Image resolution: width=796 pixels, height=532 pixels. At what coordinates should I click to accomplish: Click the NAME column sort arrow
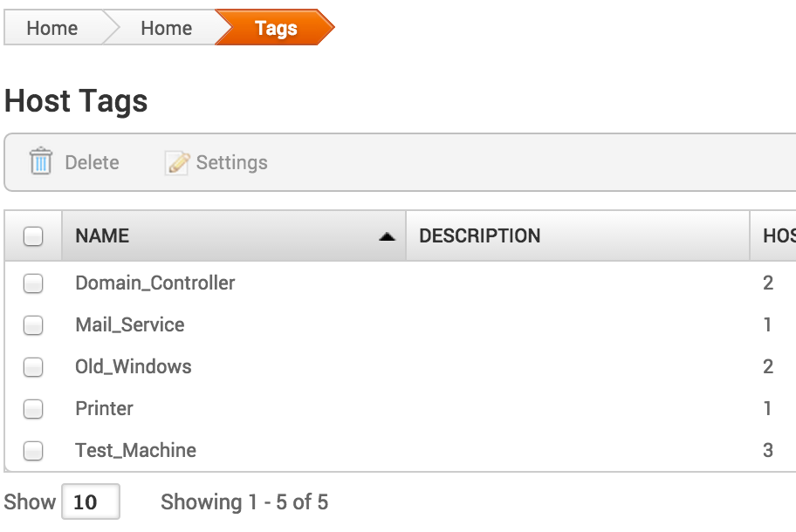(x=388, y=236)
